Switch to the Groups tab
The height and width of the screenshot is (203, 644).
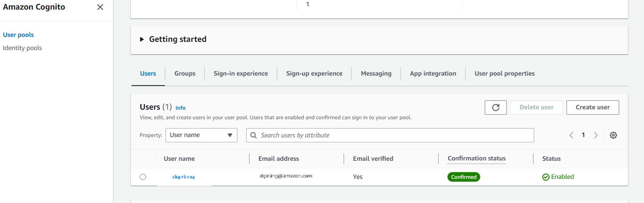click(x=185, y=73)
